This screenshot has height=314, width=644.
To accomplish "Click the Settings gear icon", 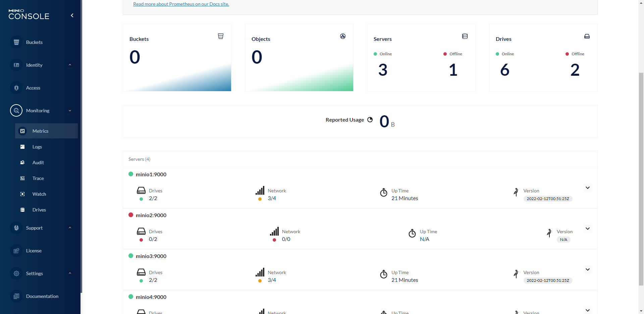I will click(16, 273).
